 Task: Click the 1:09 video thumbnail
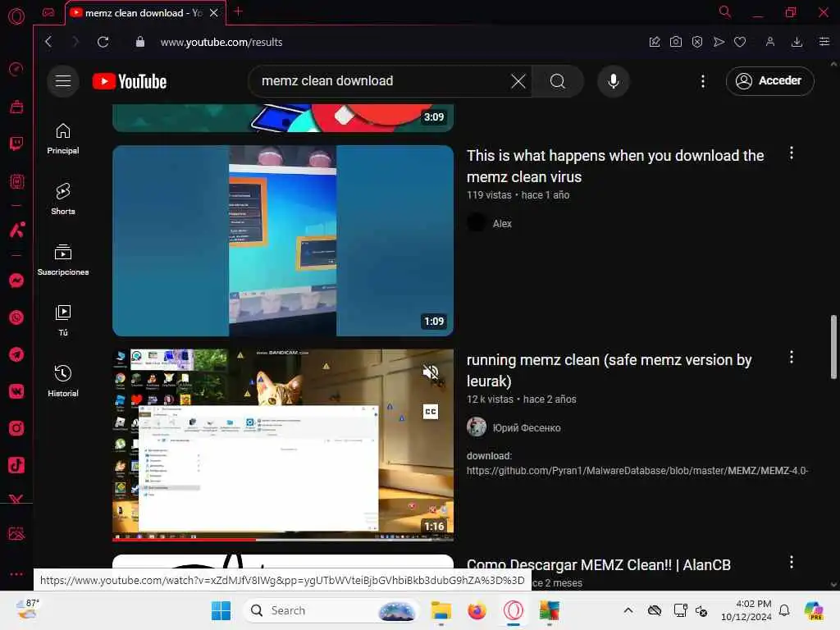[283, 240]
